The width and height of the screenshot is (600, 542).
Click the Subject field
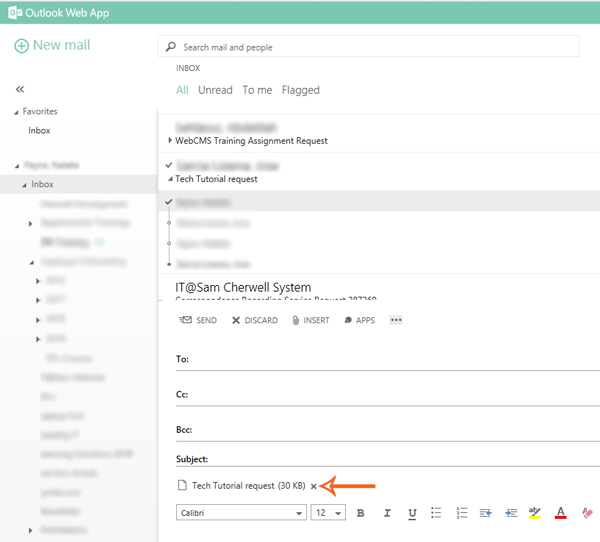(x=388, y=459)
